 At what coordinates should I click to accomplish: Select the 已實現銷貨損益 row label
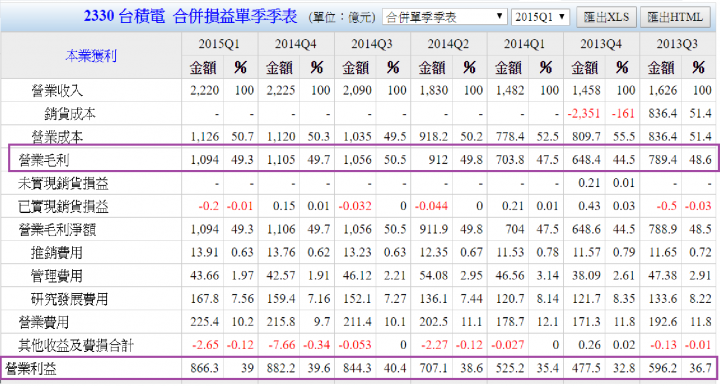coord(63,206)
